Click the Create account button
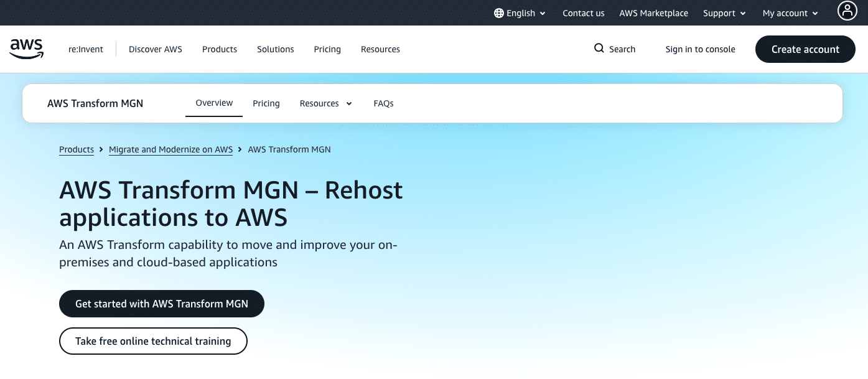The height and width of the screenshot is (379, 868). (x=805, y=49)
